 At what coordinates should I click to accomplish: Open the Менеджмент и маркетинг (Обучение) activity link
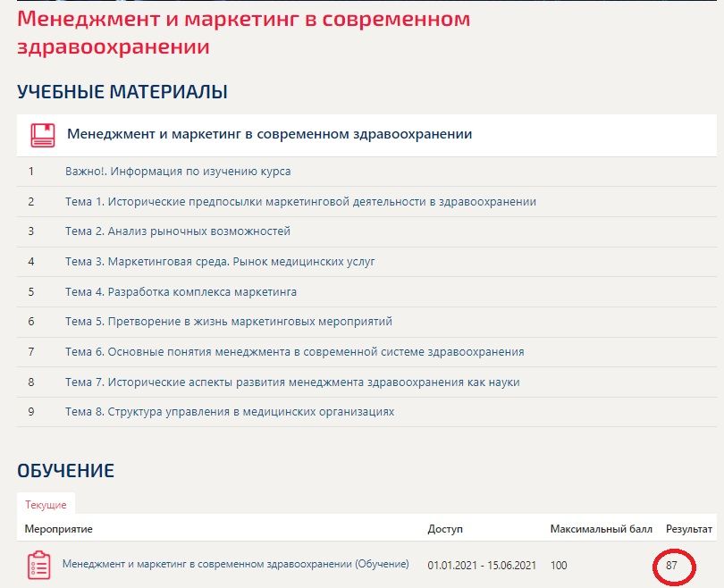click(235, 564)
